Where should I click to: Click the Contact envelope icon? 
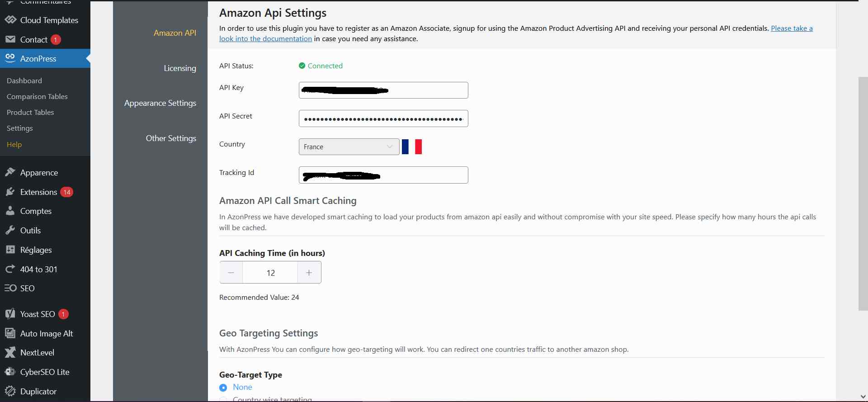(x=10, y=39)
